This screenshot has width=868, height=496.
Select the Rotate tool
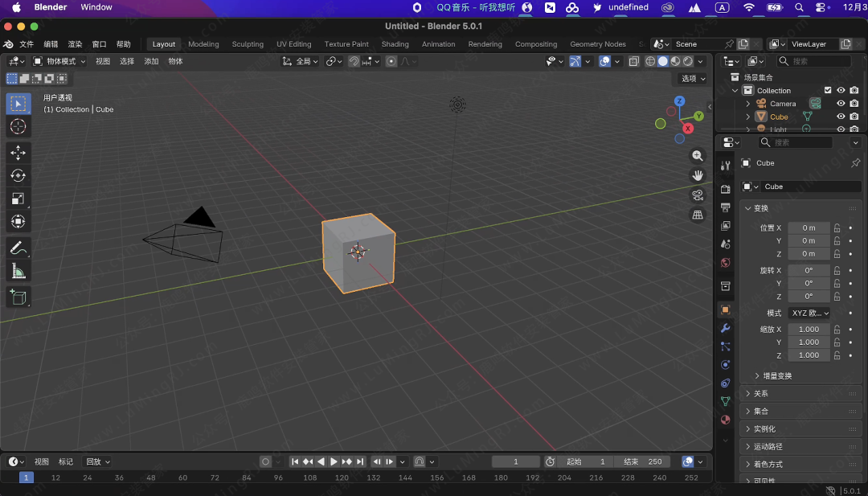18,175
